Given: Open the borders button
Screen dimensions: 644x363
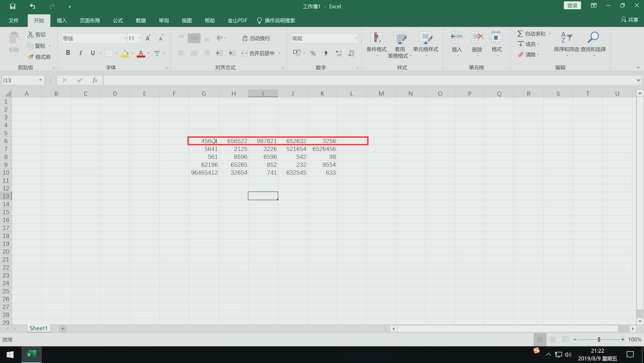Looking at the screenshot, I should coord(109,53).
